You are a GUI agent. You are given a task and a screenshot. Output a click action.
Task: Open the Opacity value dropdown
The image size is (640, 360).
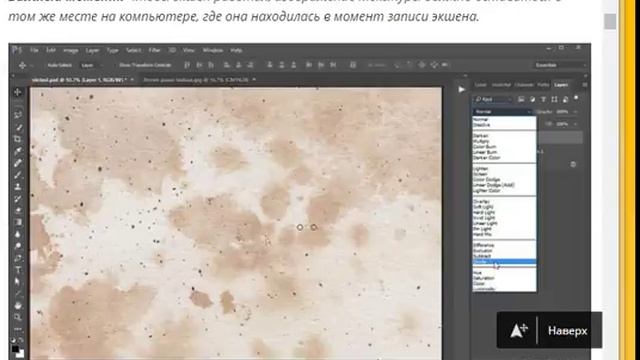(x=576, y=111)
